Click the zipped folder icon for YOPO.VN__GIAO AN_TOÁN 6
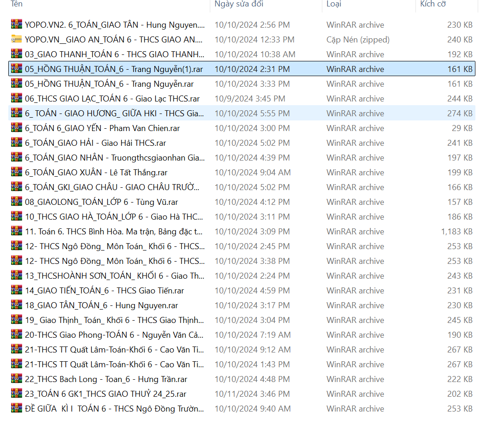The height and width of the screenshot is (424, 504). [17, 40]
